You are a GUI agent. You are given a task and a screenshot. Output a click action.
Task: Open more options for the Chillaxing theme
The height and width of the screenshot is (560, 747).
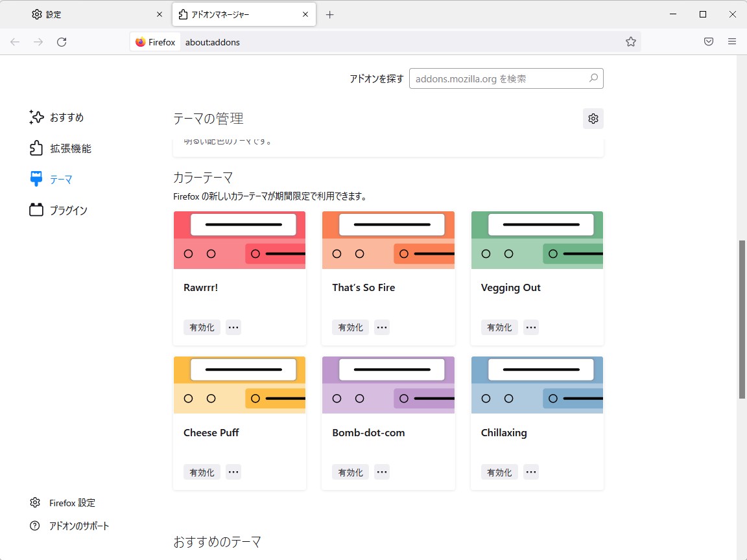pos(530,472)
